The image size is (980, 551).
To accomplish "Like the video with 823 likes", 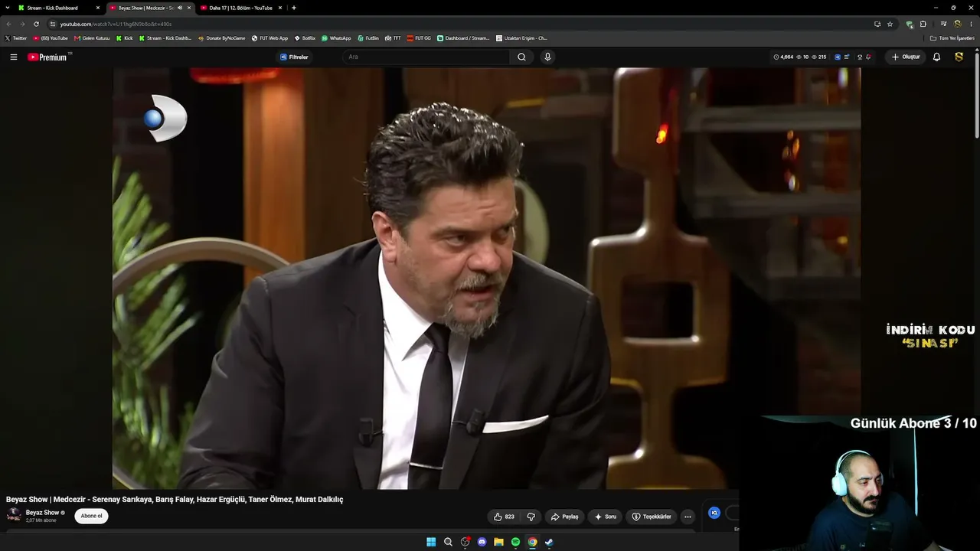I will pos(504,517).
